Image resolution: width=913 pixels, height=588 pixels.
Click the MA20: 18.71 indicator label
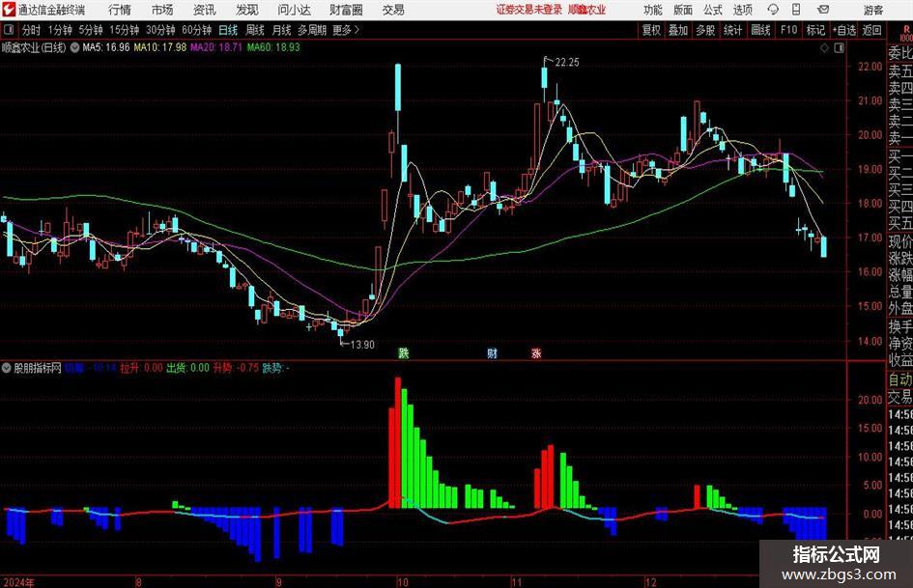[x=216, y=47]
